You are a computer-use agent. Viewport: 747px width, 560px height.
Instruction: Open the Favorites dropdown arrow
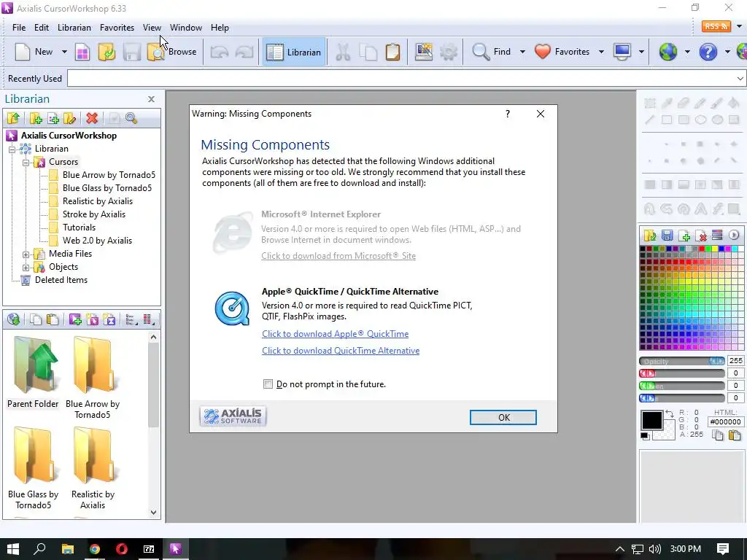(x=601, y=52)
